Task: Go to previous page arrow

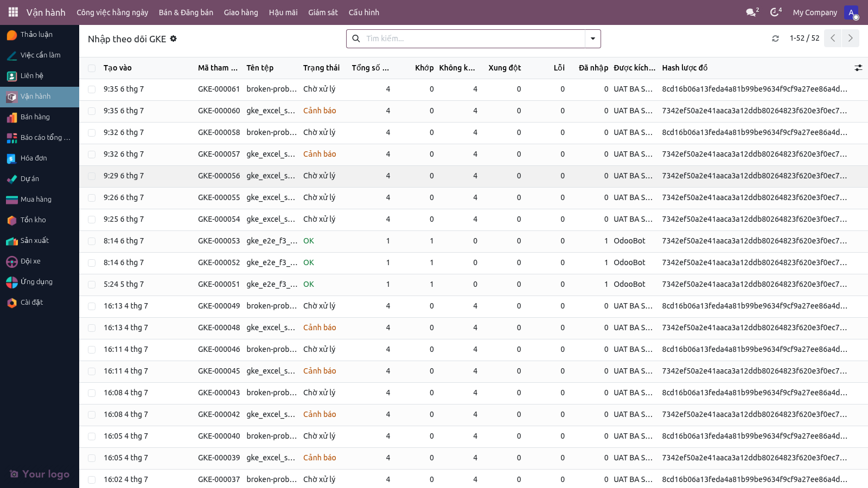Action: coord(833,38)
